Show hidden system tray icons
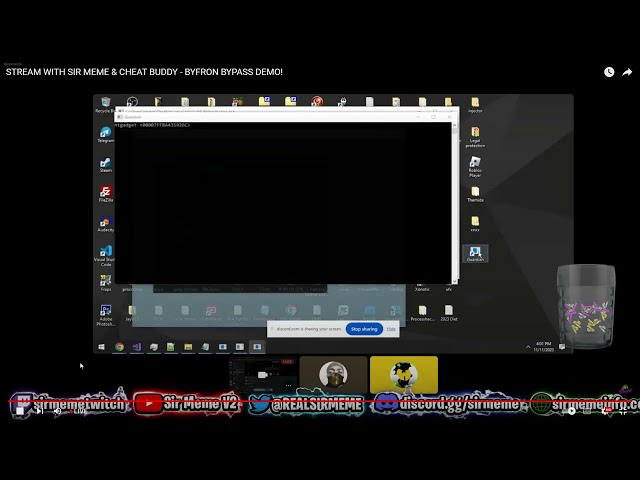Image resolution: width=640 pixels, height=480 pixels. coord(528,347)
